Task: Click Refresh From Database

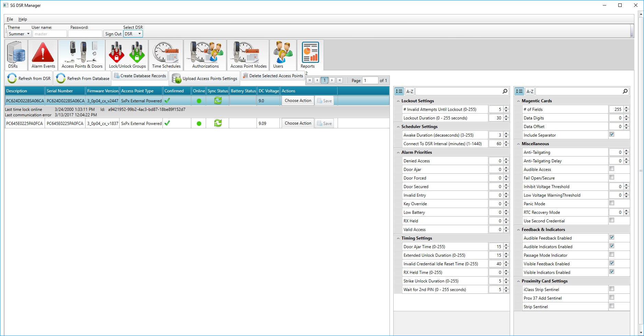Action: pyautogui.click(x=83, y=78)
